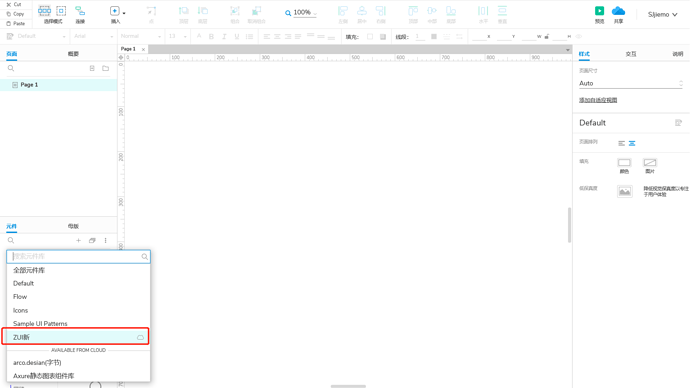Viewport: 690px width, 388px height.
Task: Click the Distribute Vertically icon
Action: click(x=502, y=11)
